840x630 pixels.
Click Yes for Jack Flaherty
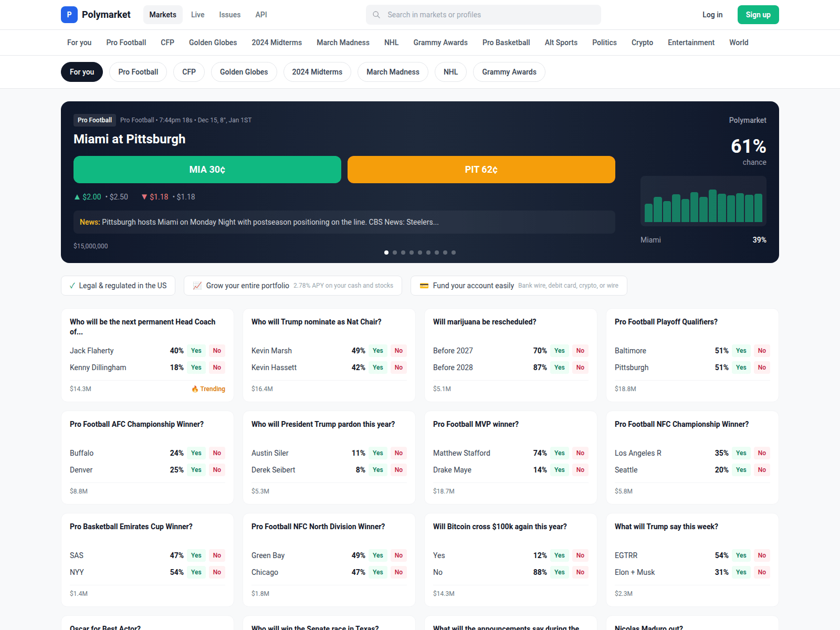[x=196, y=351]
